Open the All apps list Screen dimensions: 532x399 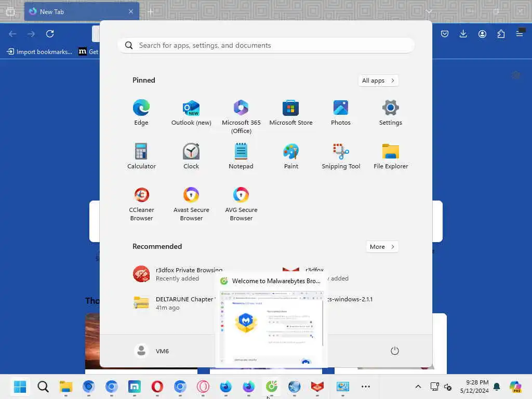378,81
